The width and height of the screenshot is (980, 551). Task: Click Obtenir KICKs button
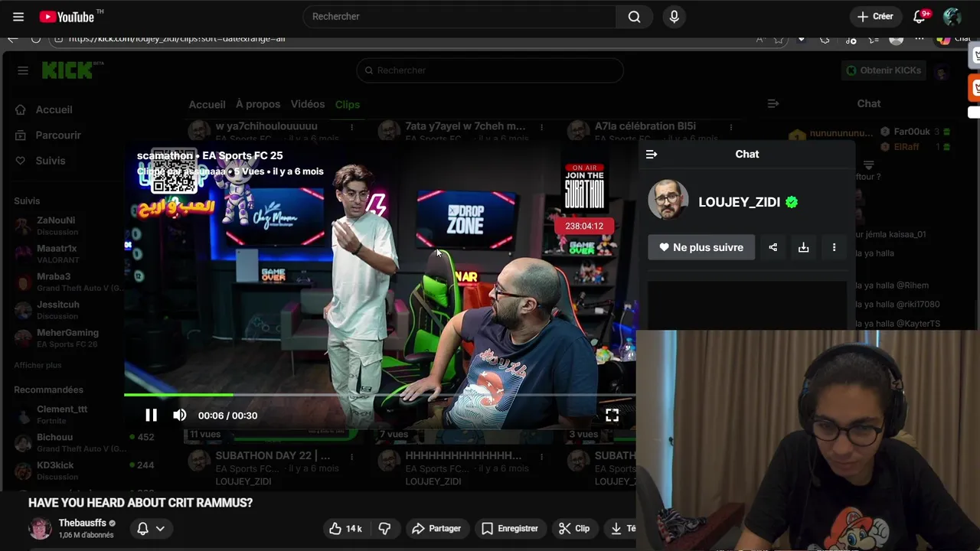882,70
